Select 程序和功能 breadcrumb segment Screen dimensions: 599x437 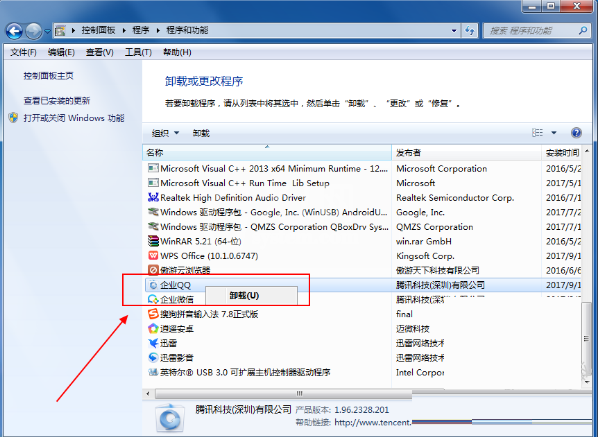click(187, 30)
